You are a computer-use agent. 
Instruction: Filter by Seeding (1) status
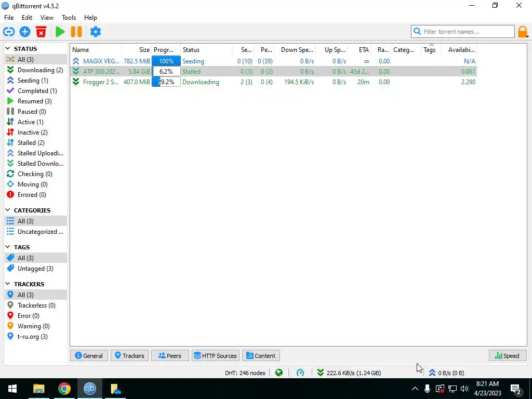coord(36,81)
